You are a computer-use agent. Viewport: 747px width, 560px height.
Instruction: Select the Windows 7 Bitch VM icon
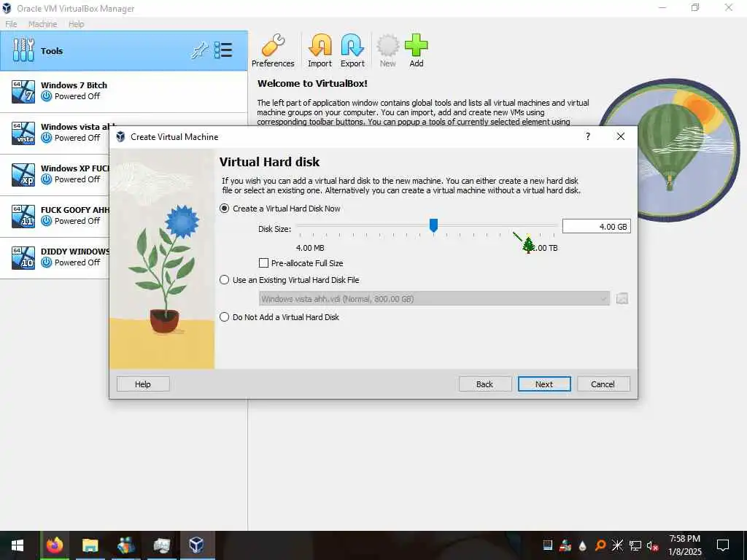click(23, 91)
